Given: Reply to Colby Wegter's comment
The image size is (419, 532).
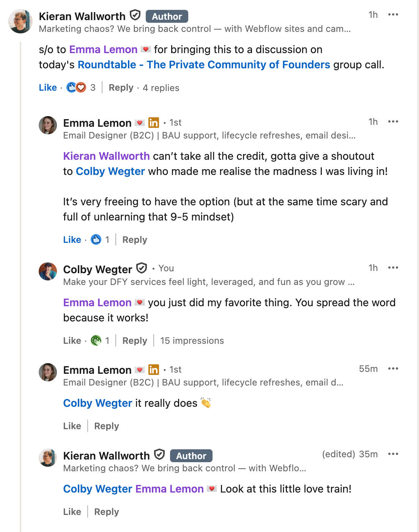Looking at the screenshot, I should coord(135,341).
